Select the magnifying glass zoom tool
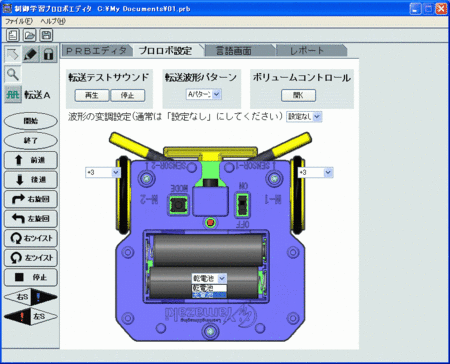450x364 pixels. point(13,74)
